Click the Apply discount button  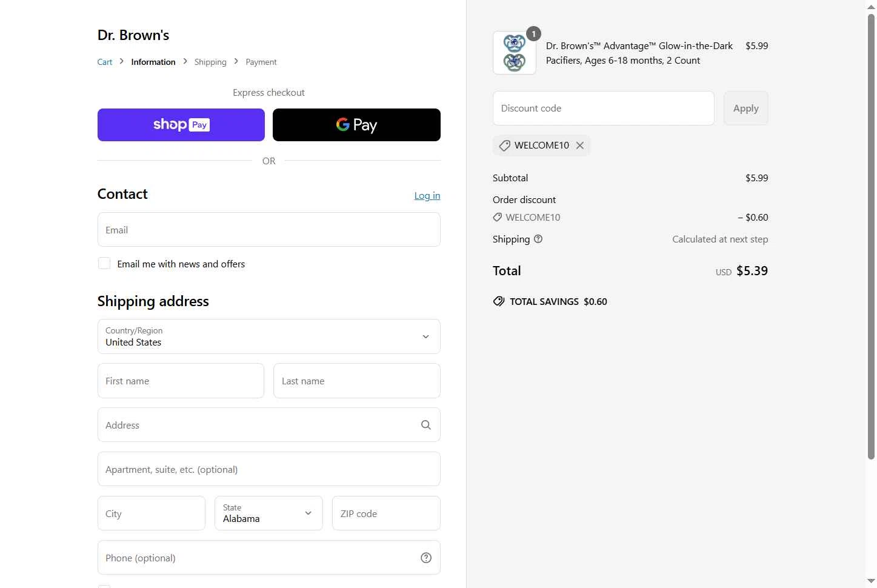746,109
